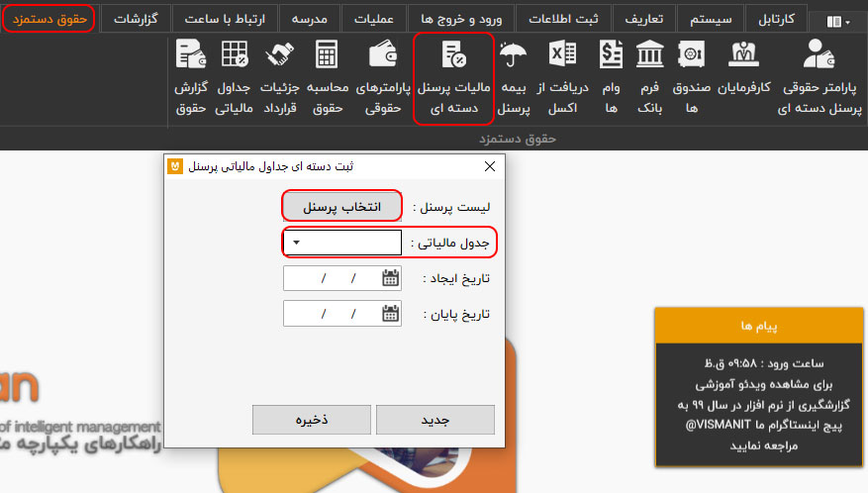
Task: Switch to گزارشات tab
Action: (136, 19)
